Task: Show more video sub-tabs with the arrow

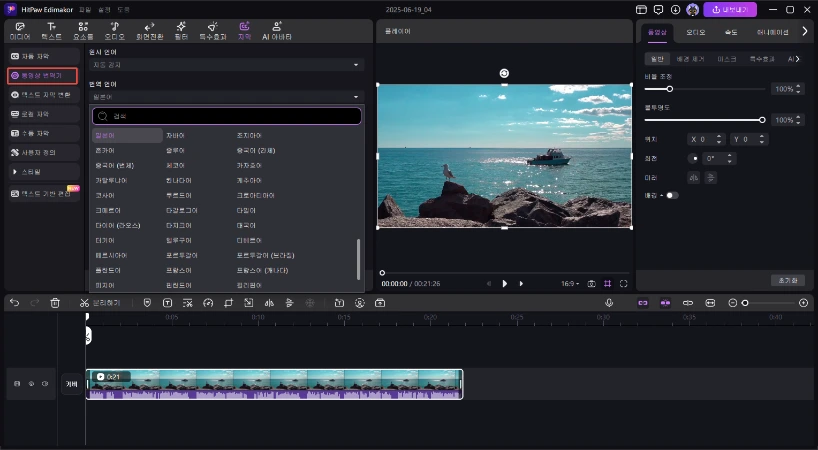Action: coord(797,59)
